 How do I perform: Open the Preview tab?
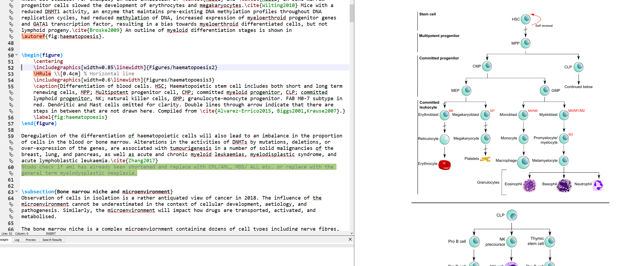31,240
